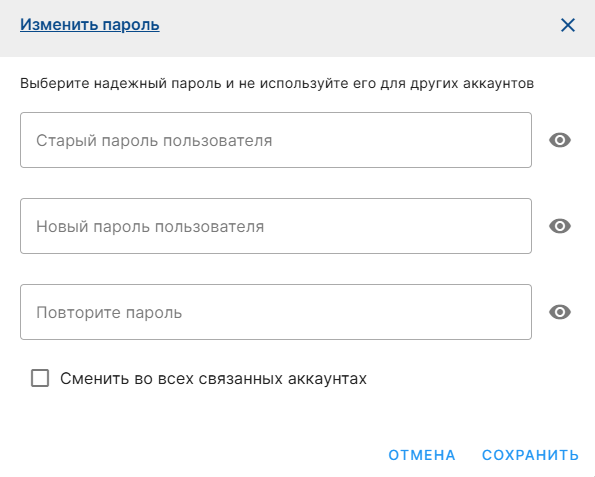Image resolution: width=595 pixels, height=477 pixels.
Task: Show the old password via eye icon
Action: click(x=560, y=140)
